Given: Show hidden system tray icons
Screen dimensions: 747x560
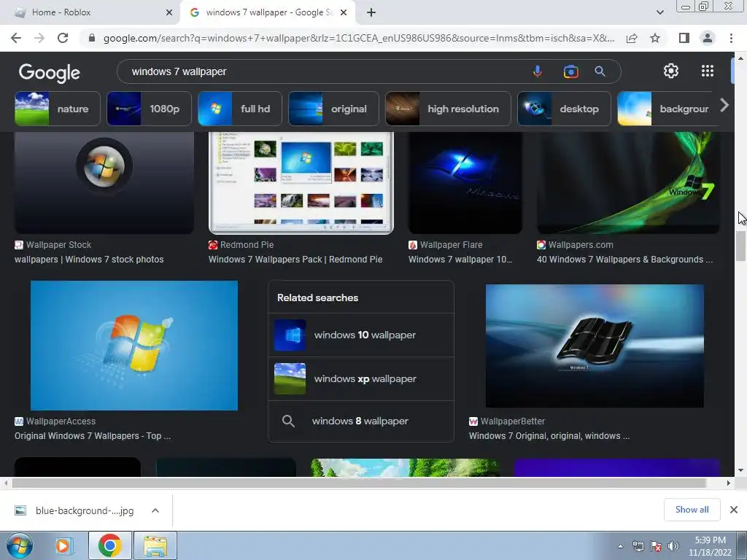Looking at the screenshot, I should point(620,546).
